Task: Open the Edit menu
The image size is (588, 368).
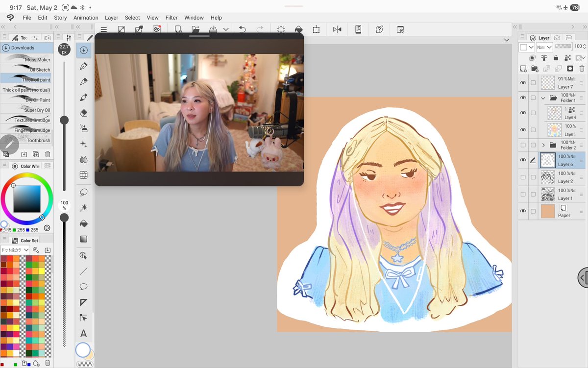Action: point(43,18)
